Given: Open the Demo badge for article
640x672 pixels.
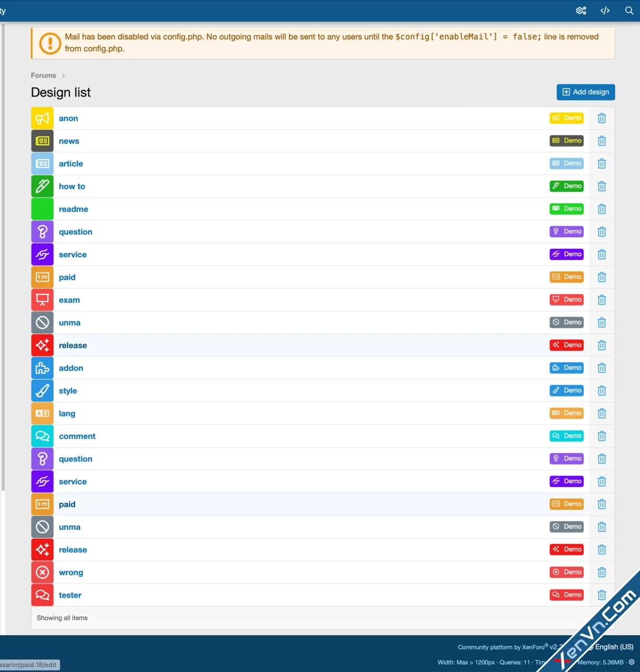Looking at the screenshot, I should coord(566,163).
